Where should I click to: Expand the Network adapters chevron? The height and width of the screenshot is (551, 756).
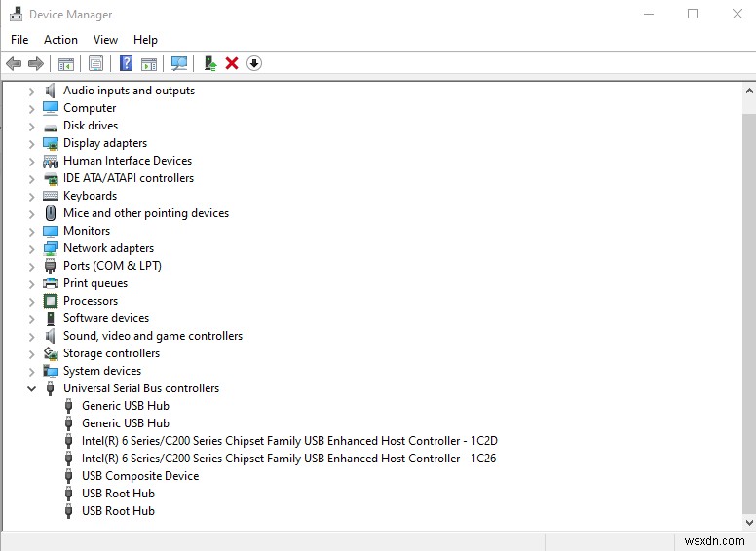click(x=31, y=248)
